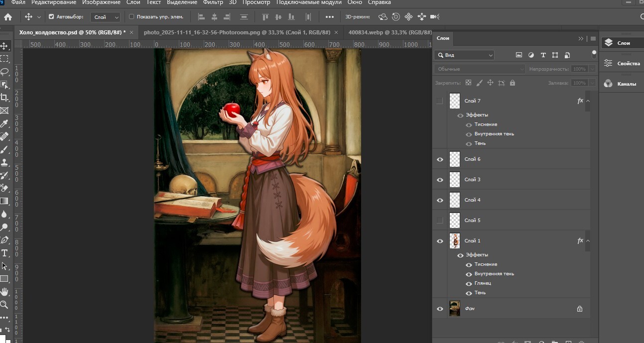Image resolution: width=644 pixels, height=343 pixels.
Task: Open the Каналы panel button
Action: coord(622,84)
